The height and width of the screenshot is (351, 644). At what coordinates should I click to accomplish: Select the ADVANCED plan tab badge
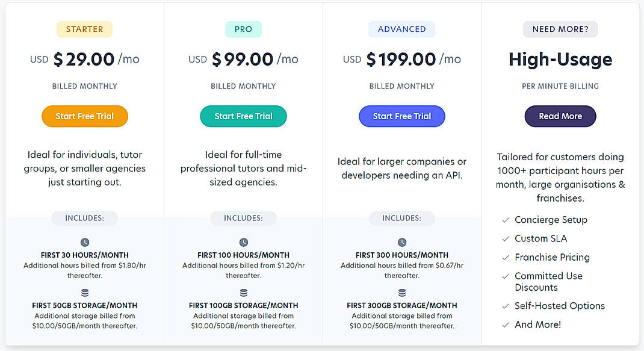click(x=401, y=28)
